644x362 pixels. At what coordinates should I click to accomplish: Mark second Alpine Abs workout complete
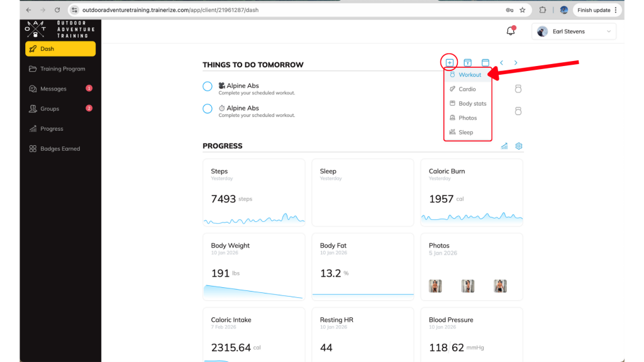point(208,109)
